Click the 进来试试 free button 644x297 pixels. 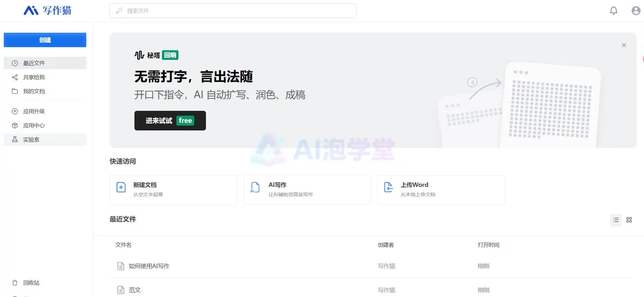[x=170, y=120]
